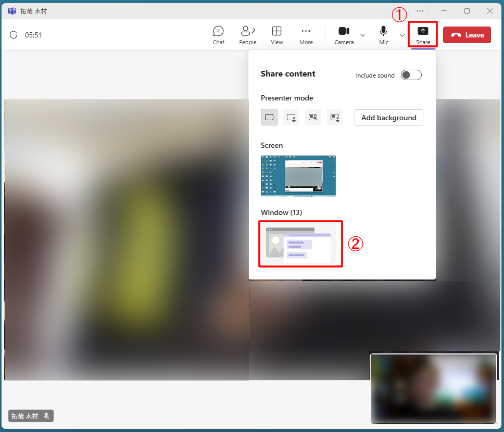Select Reporter presenter mode

tap(335, 117)
